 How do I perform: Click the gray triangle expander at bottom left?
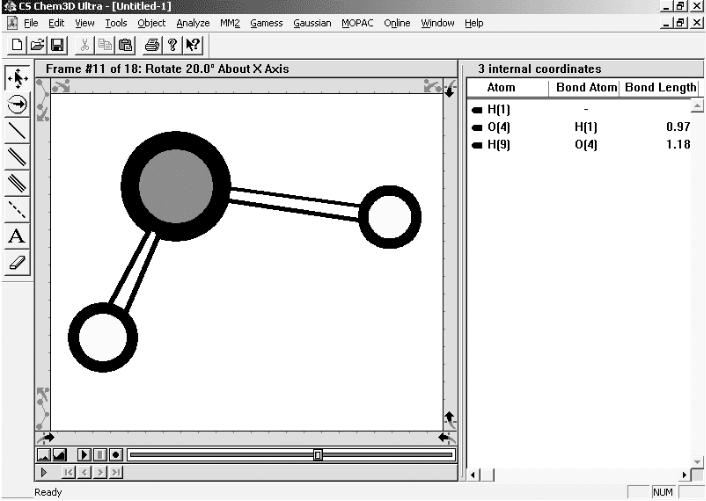[x=44, y=472]
